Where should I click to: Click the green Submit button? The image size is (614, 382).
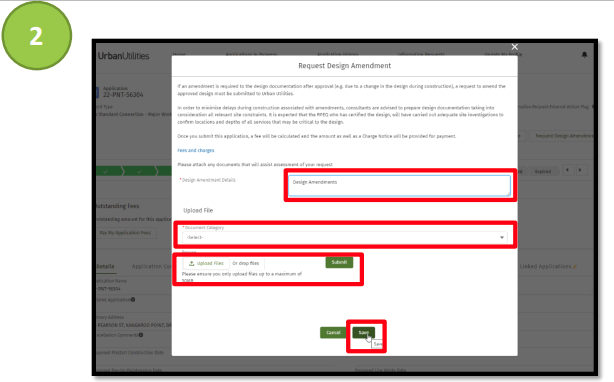[339, 262]
